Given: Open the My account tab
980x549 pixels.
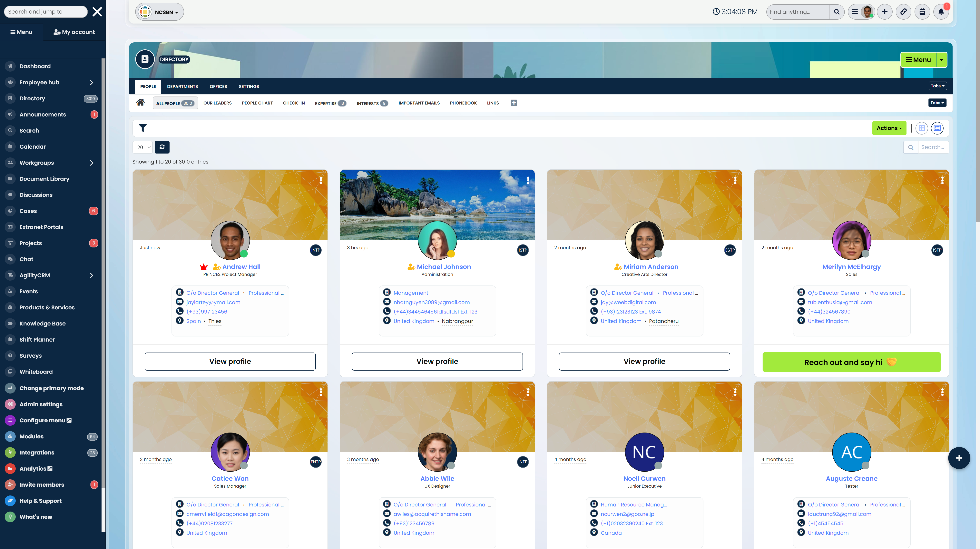Looking at the screenshot, I should 74,32.
